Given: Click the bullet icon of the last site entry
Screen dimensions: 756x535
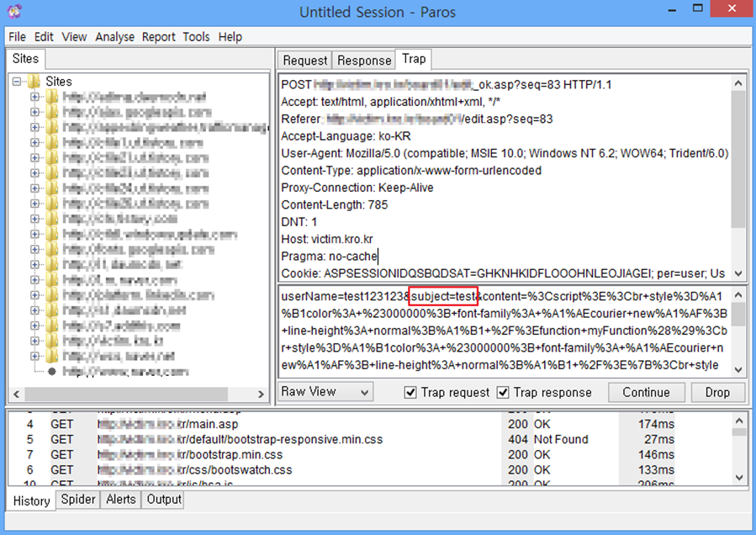Looking at the screenshot, I should coord(52,372).
